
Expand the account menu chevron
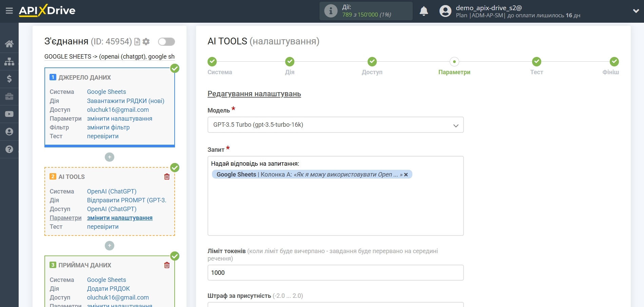(636, 11)
